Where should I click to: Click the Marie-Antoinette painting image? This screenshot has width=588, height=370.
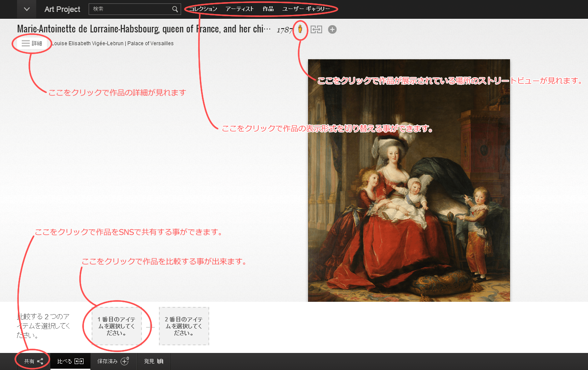(409, 180)
